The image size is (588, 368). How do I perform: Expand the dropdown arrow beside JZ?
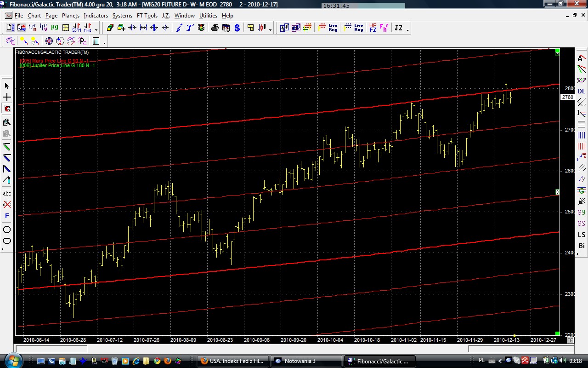pyautogui.click(x=407, y=30)
